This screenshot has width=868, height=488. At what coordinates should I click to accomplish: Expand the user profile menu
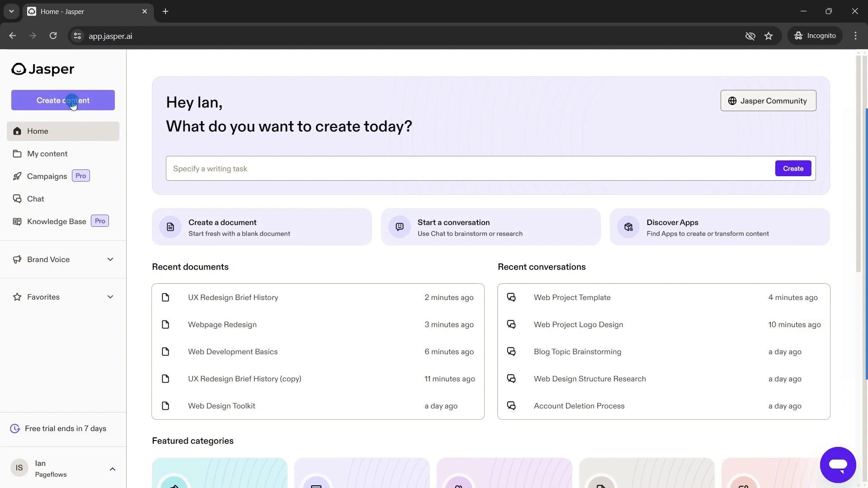112,469
